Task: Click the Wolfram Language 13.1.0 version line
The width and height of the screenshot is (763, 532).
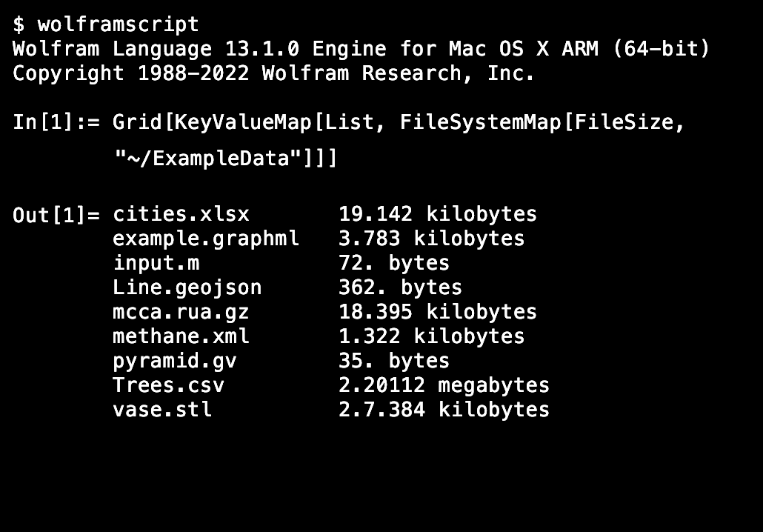Action: click(361, 49)
